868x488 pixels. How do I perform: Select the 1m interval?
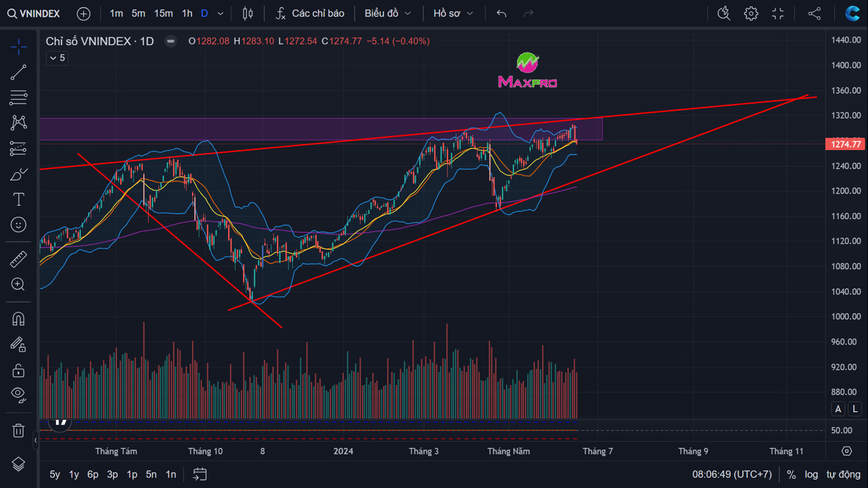tap(116, 13)
